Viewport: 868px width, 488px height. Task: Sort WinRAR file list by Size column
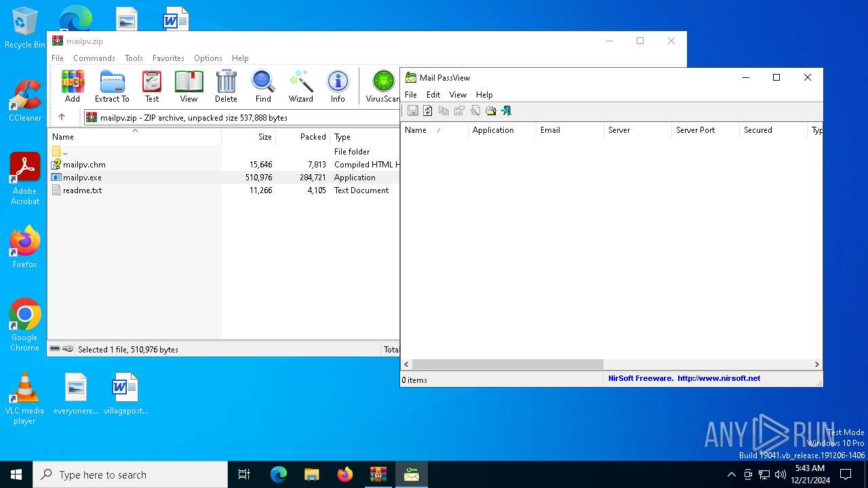[x=248, y=137]
